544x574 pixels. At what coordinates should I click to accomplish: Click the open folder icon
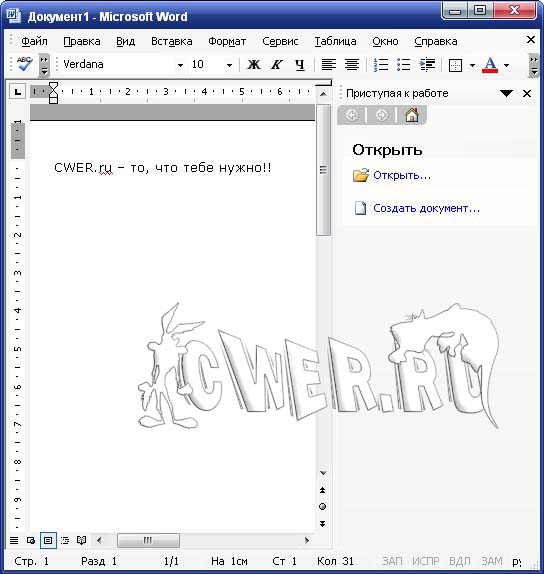[361, 175]
